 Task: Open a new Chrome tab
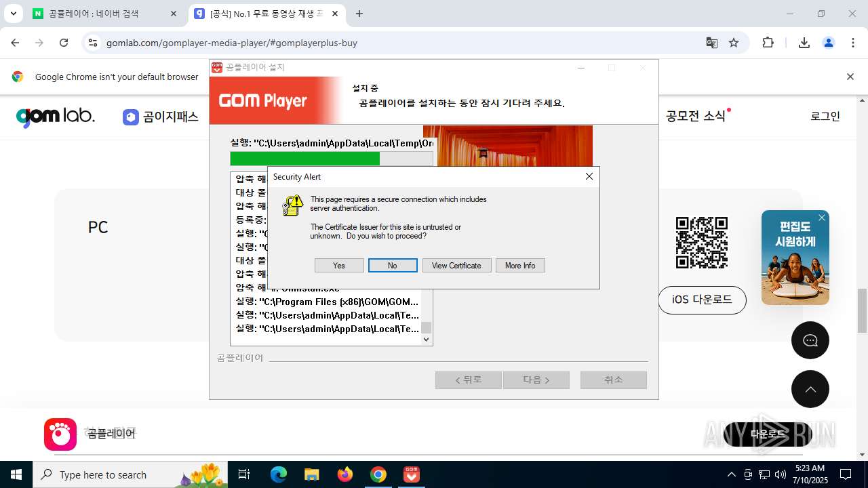[359, 14]
